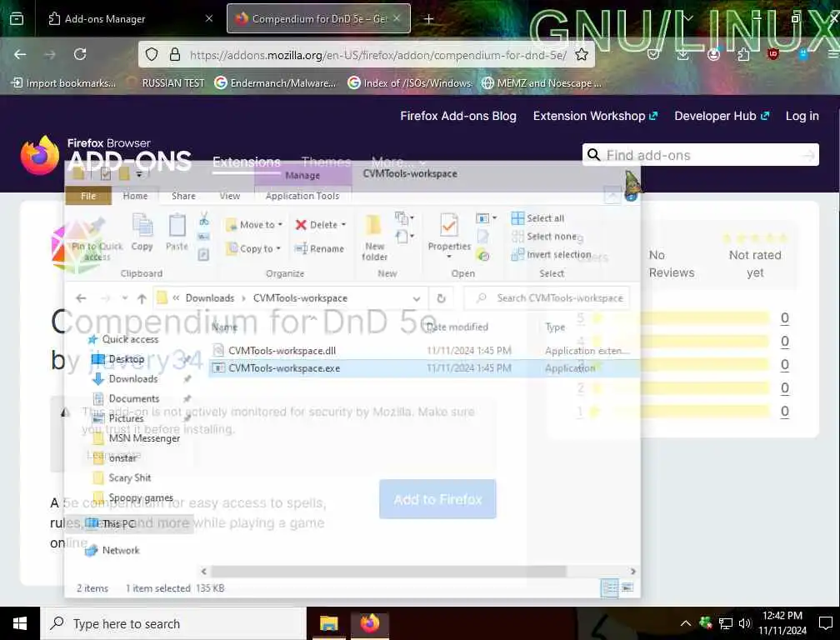
Task: Switch to the Share ribbon tab
Action: click(x=183, y=196)
